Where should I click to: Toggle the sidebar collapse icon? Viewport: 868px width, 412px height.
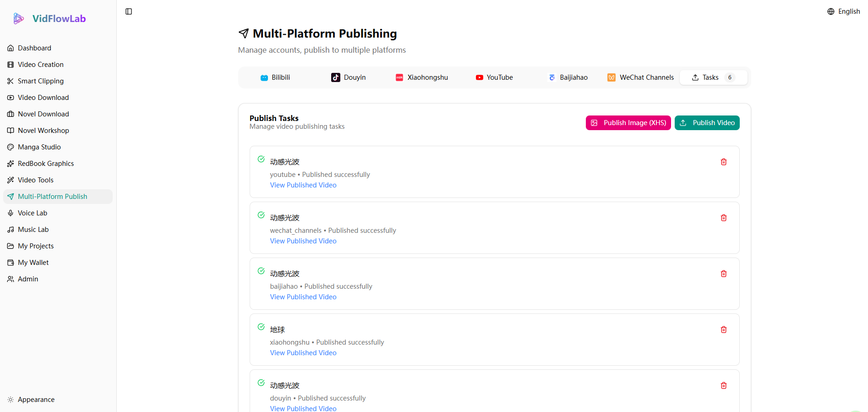point(129,11)
